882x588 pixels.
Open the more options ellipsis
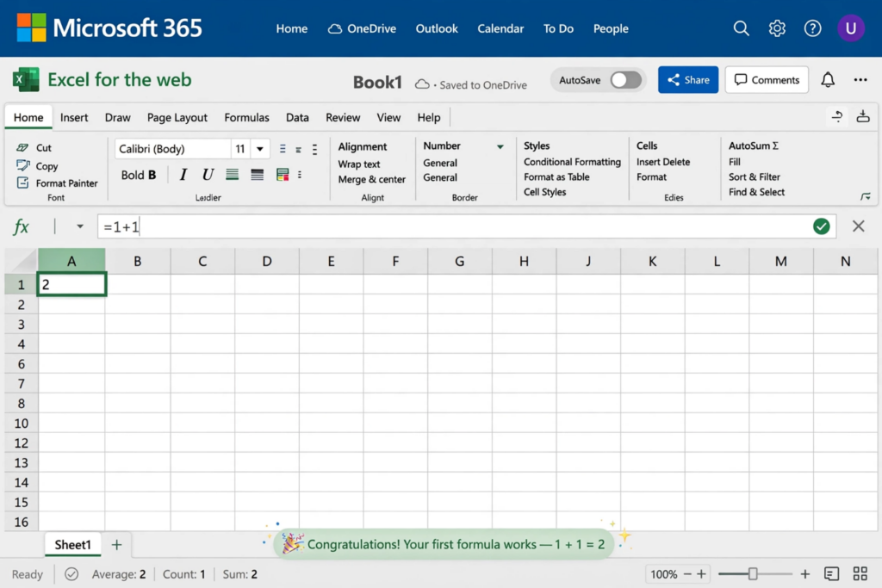point(860,80)
